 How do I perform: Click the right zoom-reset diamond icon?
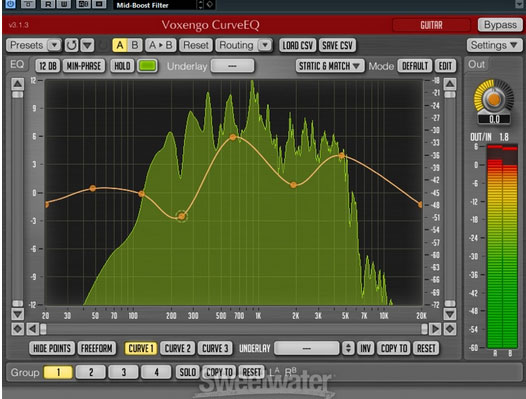click(x=450, y=329)
